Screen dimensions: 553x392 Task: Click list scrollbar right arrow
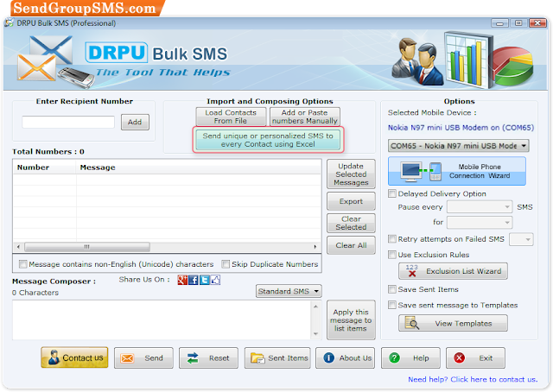[315, 247]
